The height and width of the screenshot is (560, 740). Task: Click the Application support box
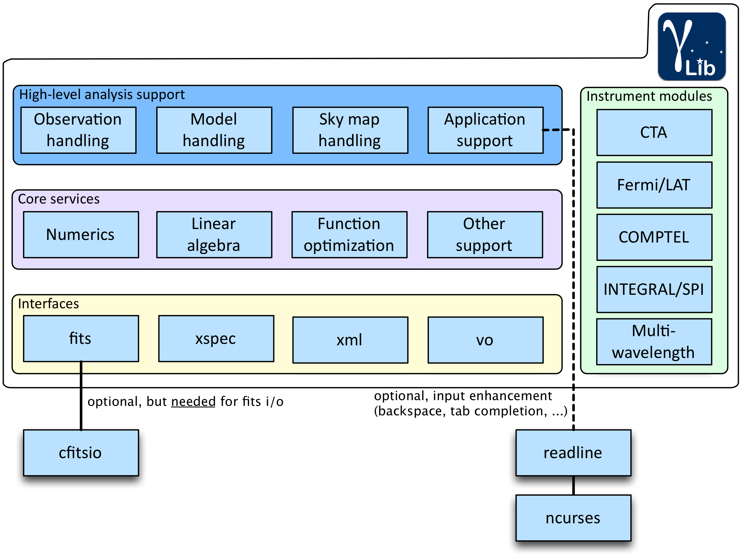tap(485, 130)
